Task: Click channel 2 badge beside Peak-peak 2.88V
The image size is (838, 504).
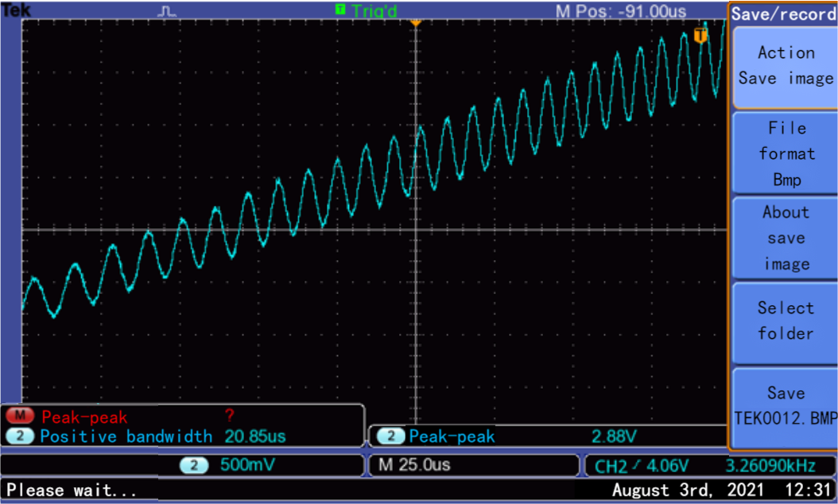Action: pyautogui.click(x=390, y=436)
